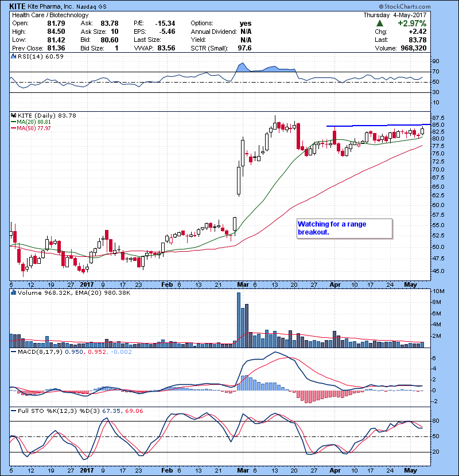Click the Volume bars legend icon

coord(13,292)
